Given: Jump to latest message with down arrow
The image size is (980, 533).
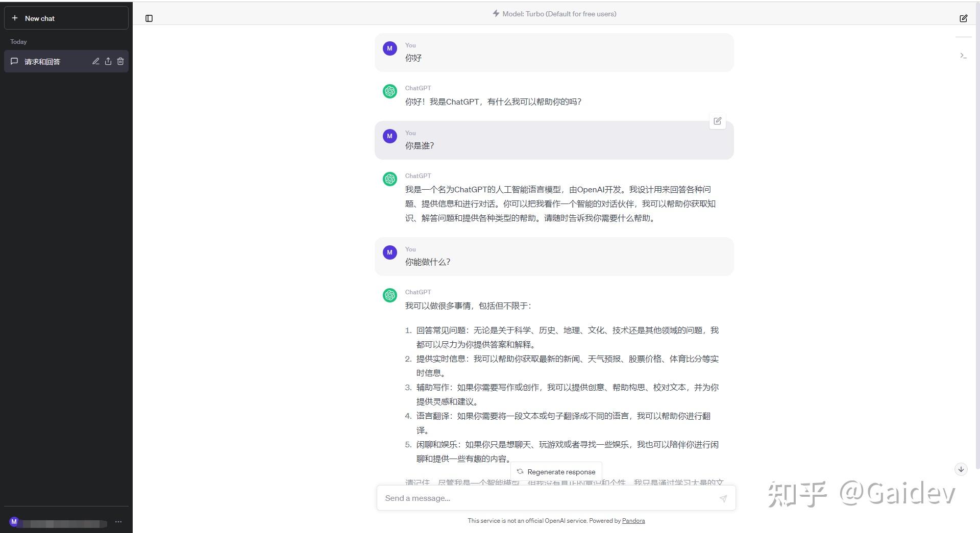Looking at the screenshot, I should (961, 469).
